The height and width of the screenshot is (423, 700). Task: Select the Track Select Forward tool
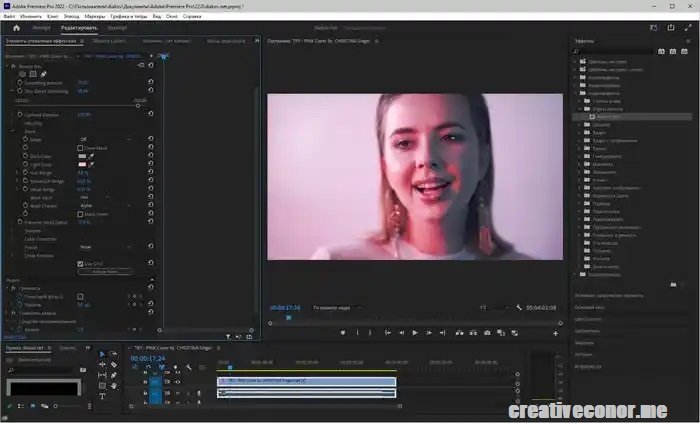pos(114,354)
